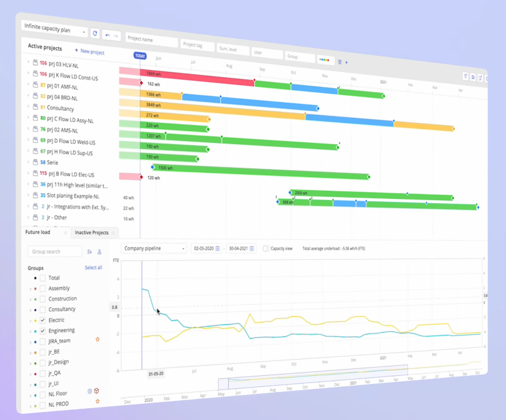Click the Select all groups link
Viewport: 506px width, 420px height.
[93, 267]
